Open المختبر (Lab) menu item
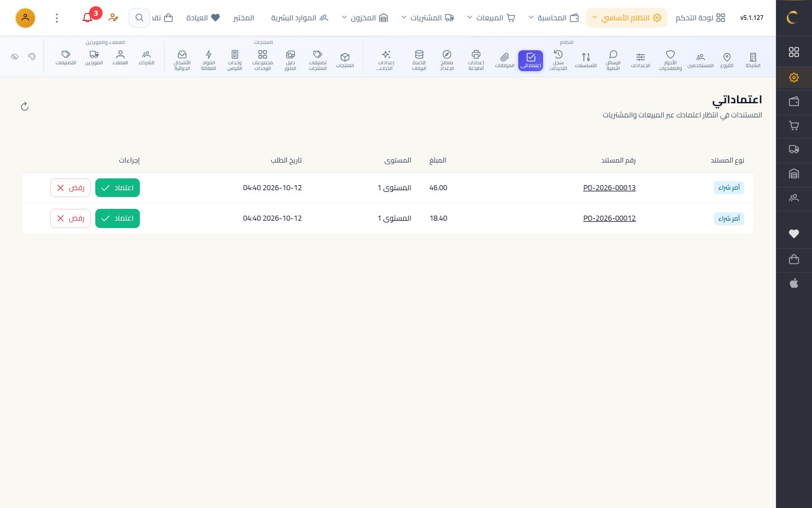 click(244, 17)
